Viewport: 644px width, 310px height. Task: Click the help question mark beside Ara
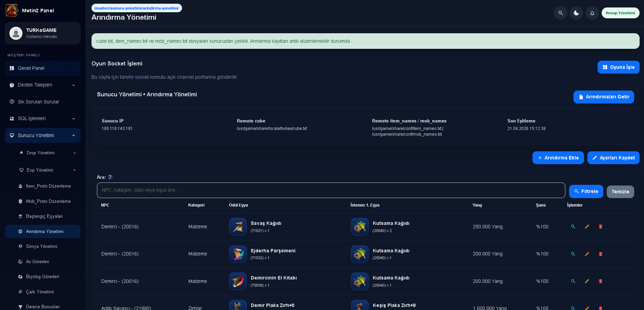coord(110,177)
